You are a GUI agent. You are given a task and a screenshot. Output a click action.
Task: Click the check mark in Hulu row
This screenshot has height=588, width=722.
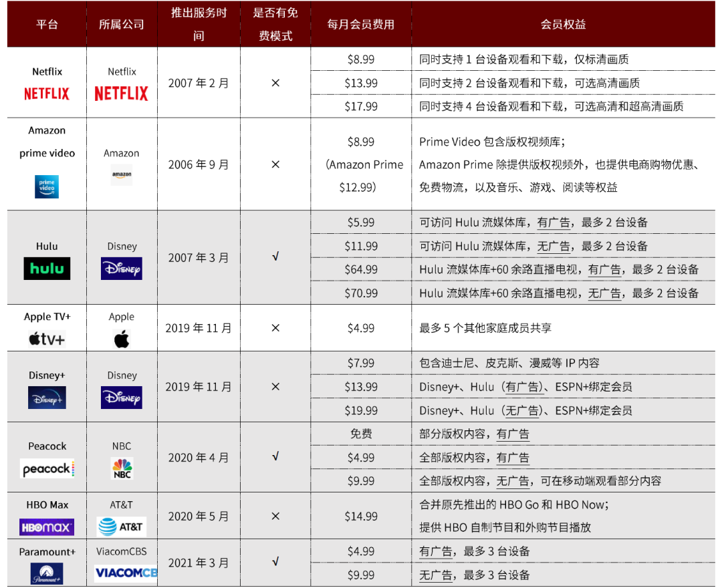pyautogui.click(x=275, y=257)
